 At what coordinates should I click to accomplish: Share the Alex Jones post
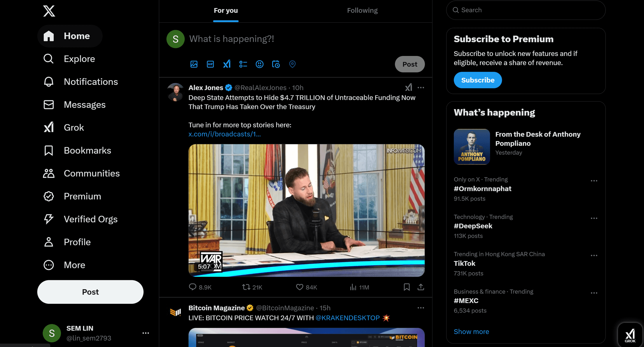click(x=421, y=287)
